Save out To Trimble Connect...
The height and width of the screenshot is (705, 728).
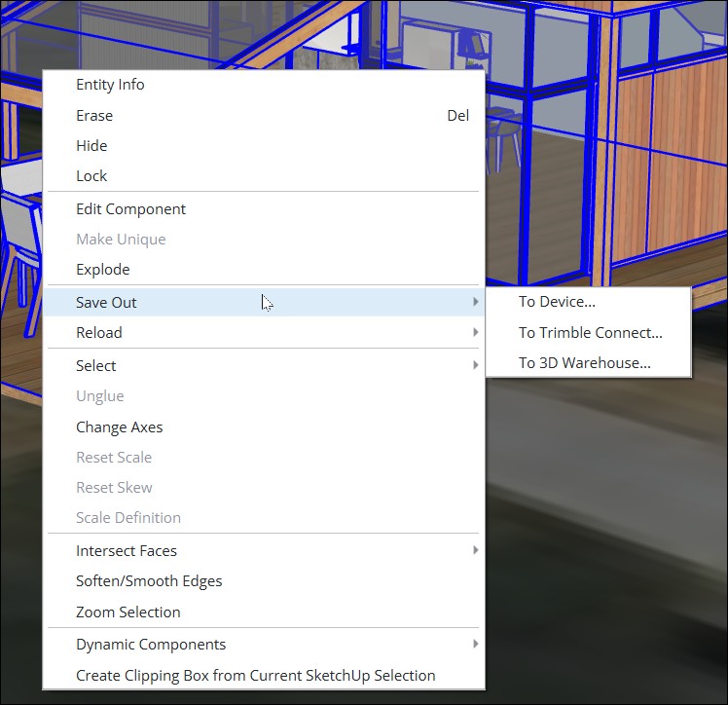pos(590,333)
